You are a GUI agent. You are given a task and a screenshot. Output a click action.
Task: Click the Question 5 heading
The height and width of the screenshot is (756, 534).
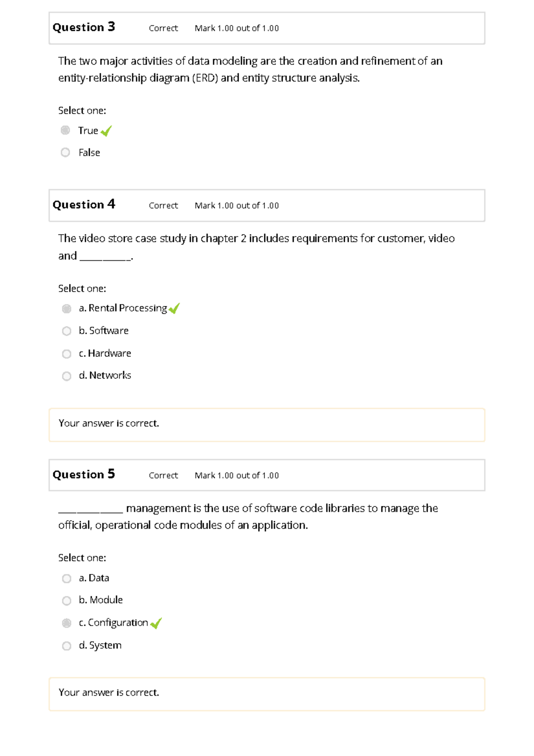(84, 474)
